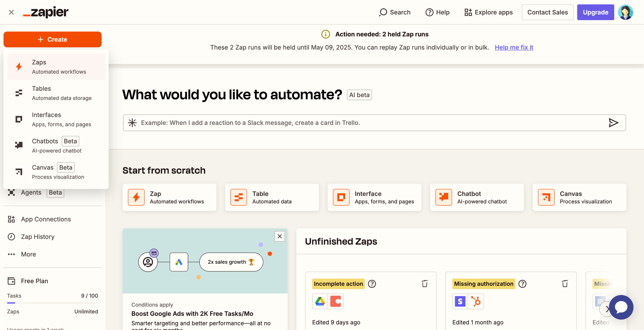Open the user profile avatar menu

[x=625, y=12]
